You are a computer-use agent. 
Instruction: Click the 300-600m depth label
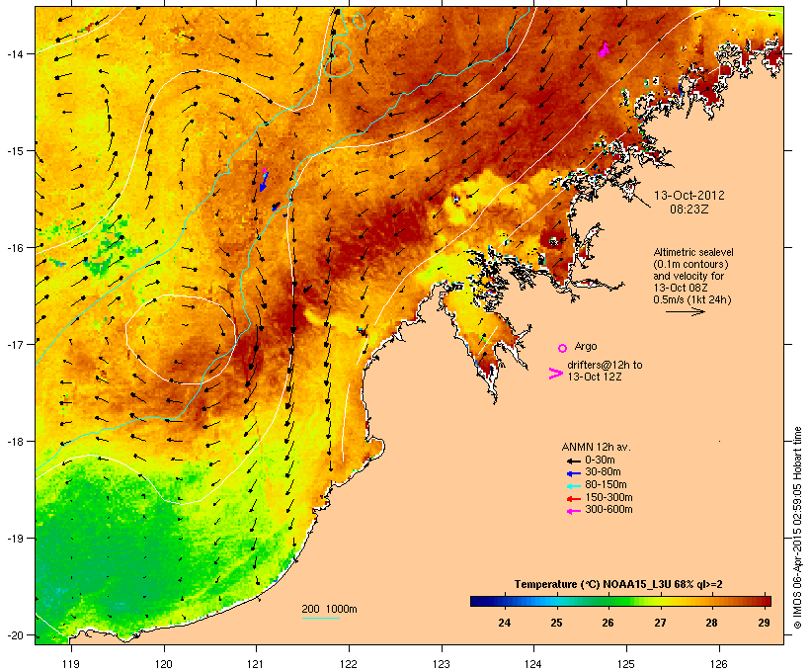pyautogui.click(x=608, y=509)
